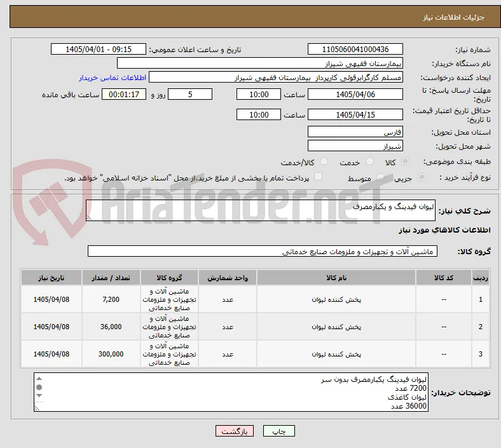Click the remaining days field showing 5

point(190,94)
